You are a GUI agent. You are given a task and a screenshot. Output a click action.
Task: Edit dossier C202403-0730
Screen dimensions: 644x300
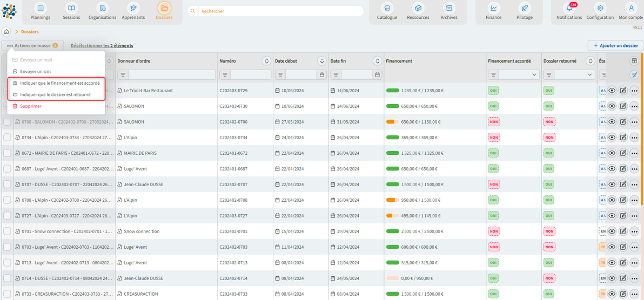(623, 106)
